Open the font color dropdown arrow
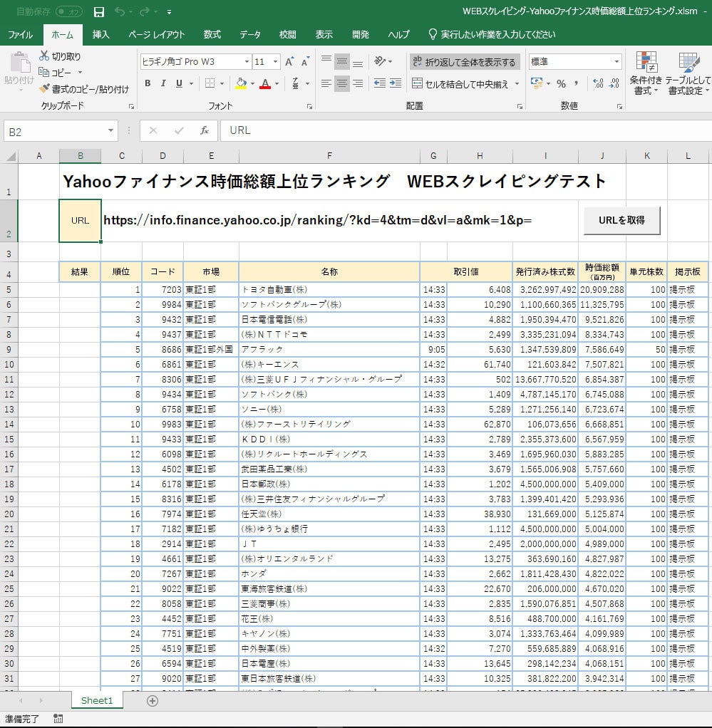Screen dimensions: 712x728 pos(277,84)
